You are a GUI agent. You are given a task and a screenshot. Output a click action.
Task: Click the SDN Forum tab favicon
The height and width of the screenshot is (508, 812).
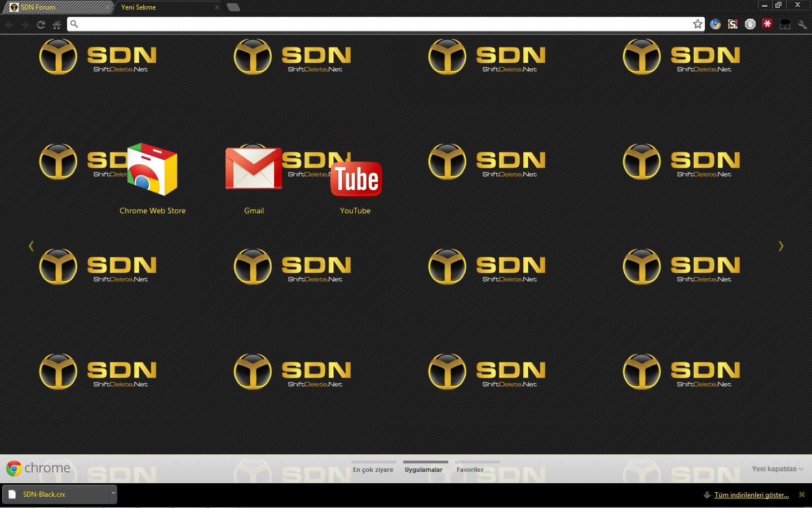[x=14, y=7]
